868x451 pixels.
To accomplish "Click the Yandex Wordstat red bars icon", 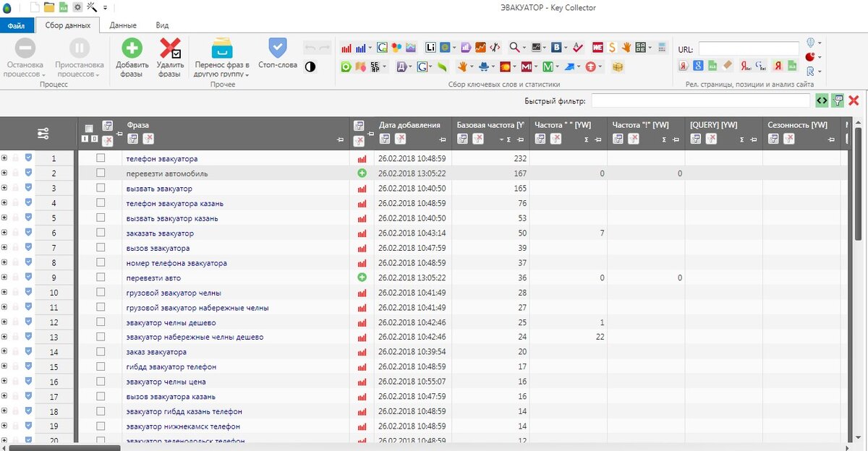I will [x=346, y=48].
